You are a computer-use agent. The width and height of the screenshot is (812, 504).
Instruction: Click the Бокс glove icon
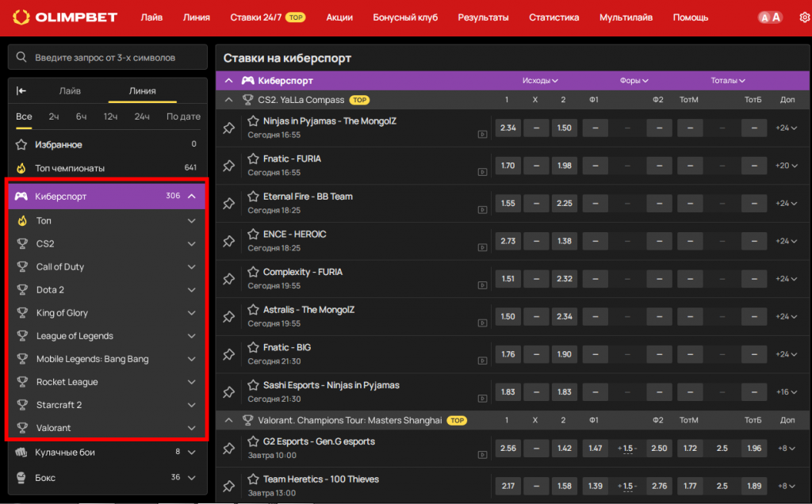(x=21, y=478)
